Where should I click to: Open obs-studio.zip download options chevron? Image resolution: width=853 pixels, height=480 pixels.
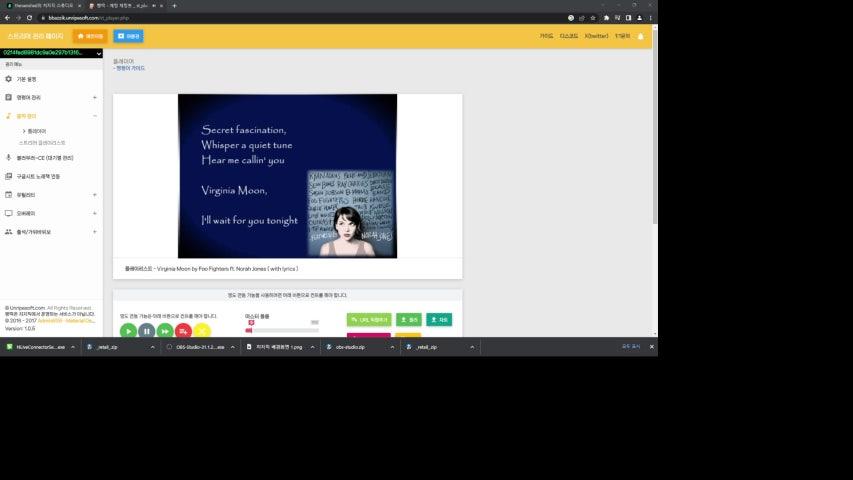pos(392,347)
